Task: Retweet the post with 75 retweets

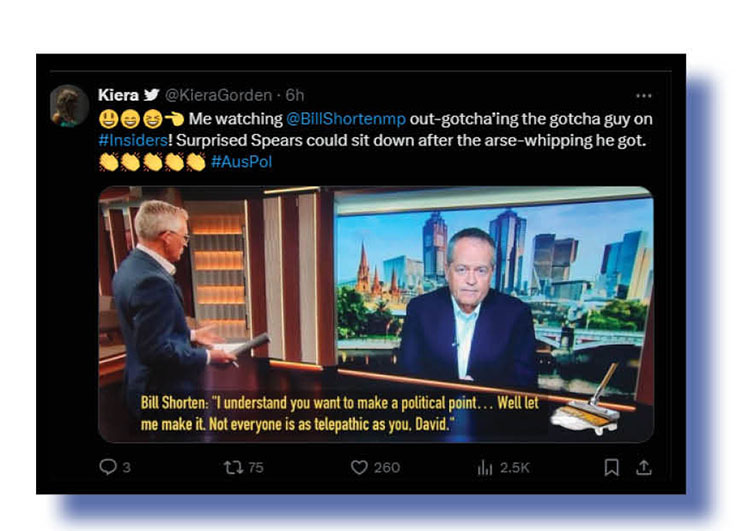Action: tap(233, 467)
